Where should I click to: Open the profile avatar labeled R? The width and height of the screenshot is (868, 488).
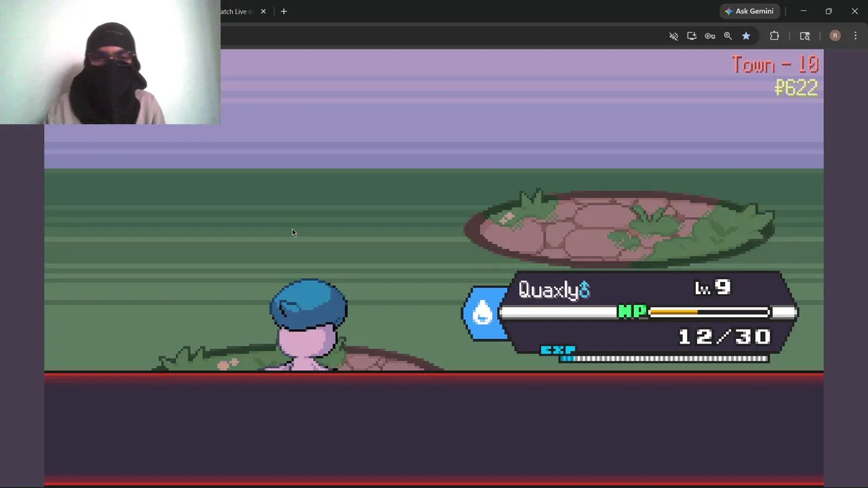[835, 36]
